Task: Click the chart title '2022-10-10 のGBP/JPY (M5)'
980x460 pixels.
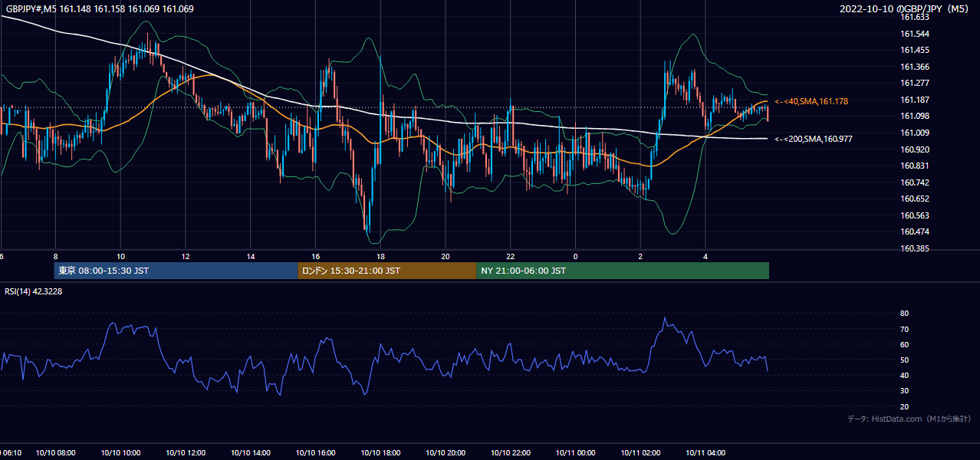Action: pyautogui.click(x=906, y=9)
